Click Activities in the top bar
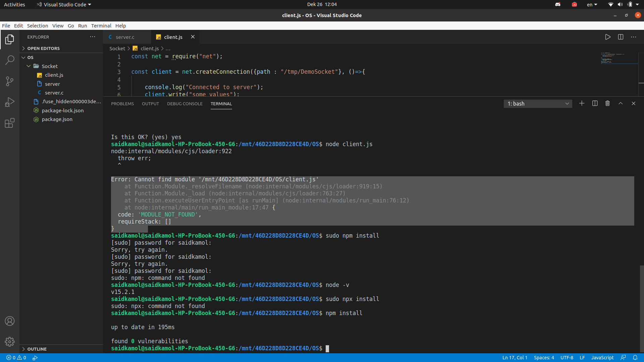Screen dimensions: 644x362 pyautogui.click(x=14, y=4)
